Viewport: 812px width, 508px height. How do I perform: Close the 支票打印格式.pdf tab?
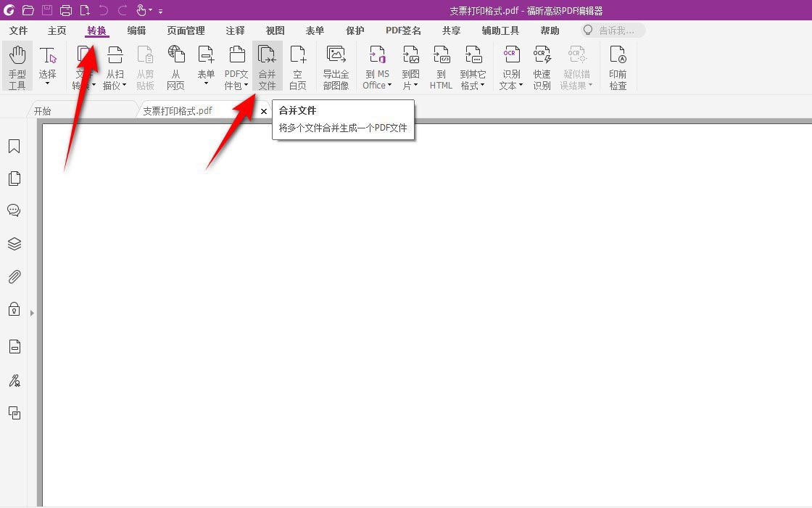click(x=264, y=111)
